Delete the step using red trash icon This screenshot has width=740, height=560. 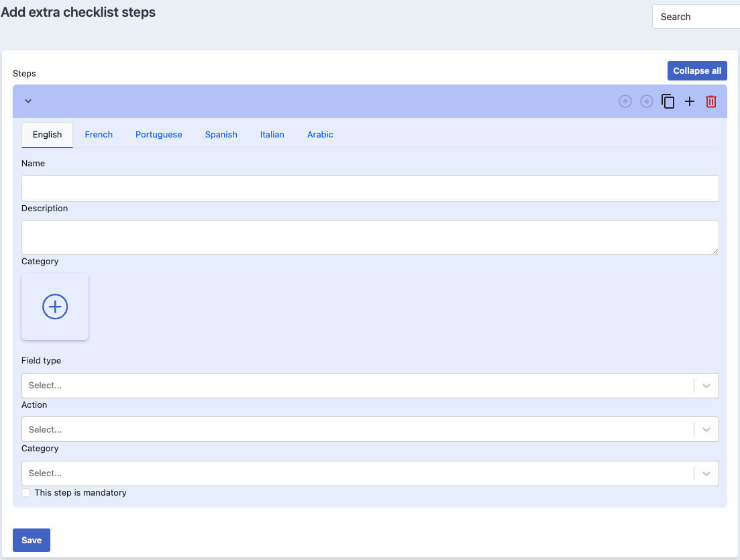(x=711, y=101)
